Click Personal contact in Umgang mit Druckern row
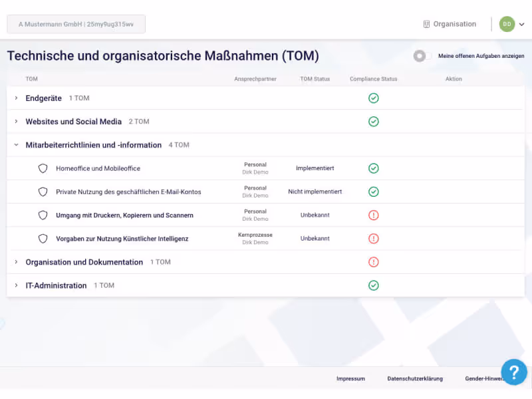 [x=255, y=215]
